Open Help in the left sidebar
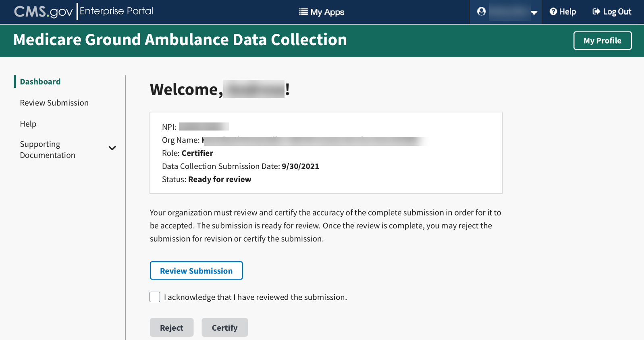644x340 pixels. point(28,124)
